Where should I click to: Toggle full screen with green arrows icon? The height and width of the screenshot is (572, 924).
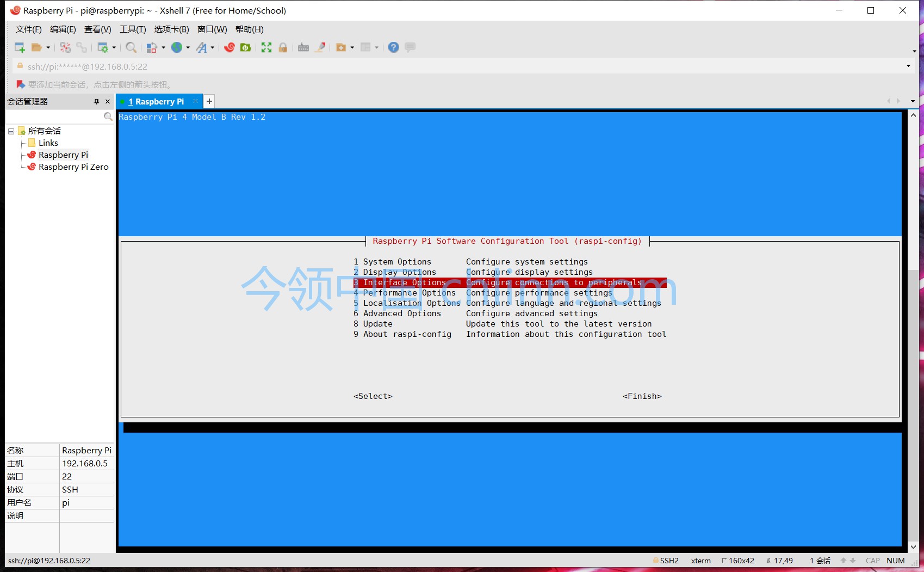point(266,47)
